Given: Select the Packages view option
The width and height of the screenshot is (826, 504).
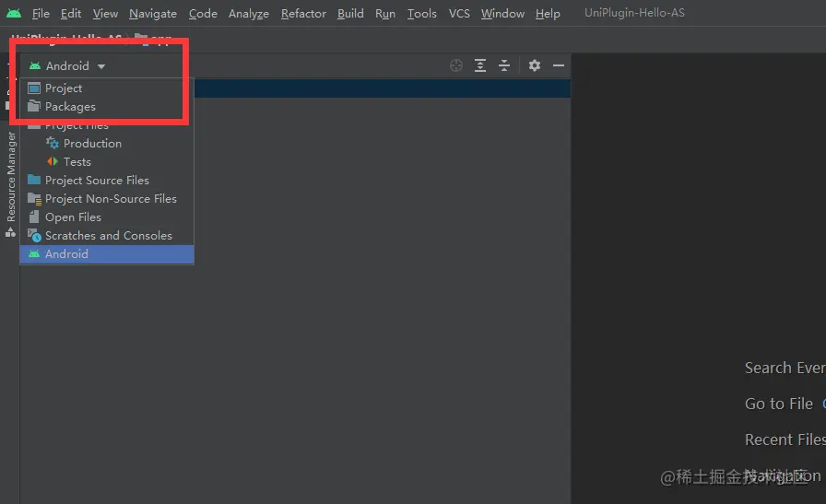Looking at the screenshot, I should pos(107,106).
